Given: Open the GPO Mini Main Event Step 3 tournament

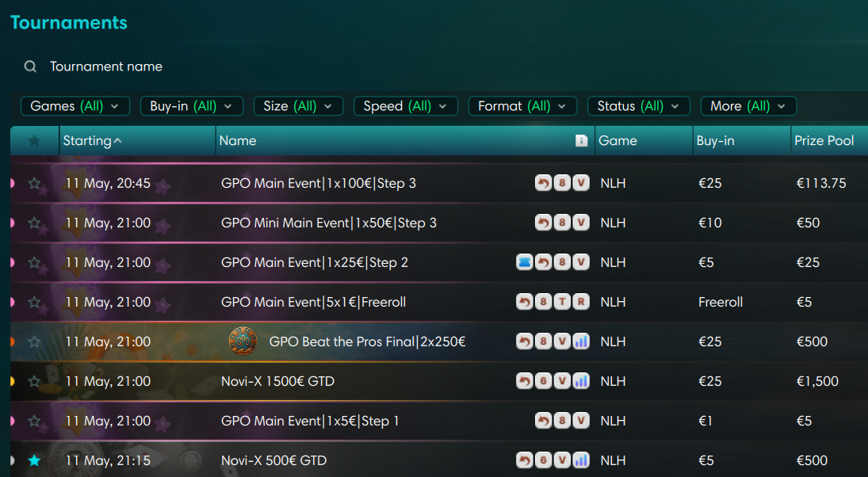Looking at the screenshot, I should click(329, 223).
